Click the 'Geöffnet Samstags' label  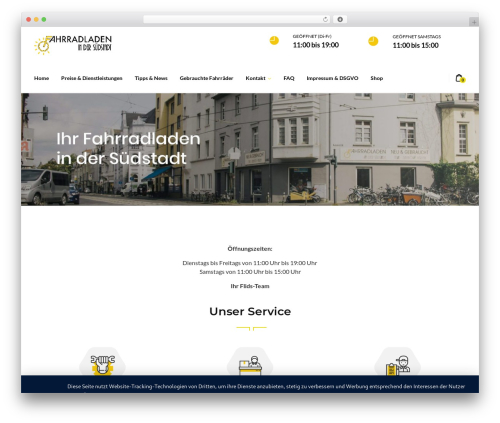click(x=417, y=37)
